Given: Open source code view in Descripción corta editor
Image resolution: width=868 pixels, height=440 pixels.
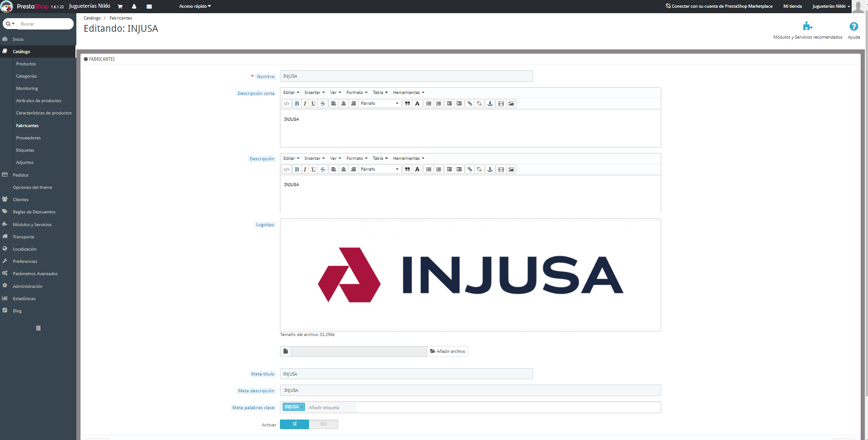Looking at the screenshot, I should (x=286, y=104).
